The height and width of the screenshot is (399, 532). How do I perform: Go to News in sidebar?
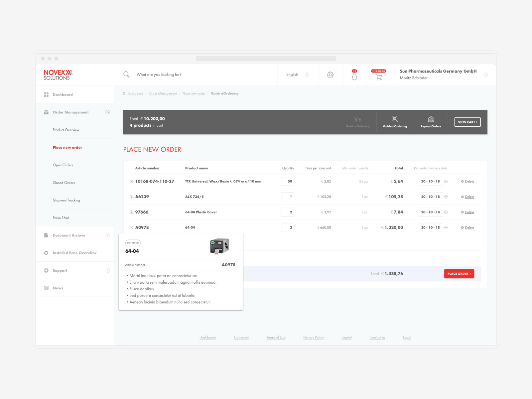pyautogui.click(x=58, y=288)
